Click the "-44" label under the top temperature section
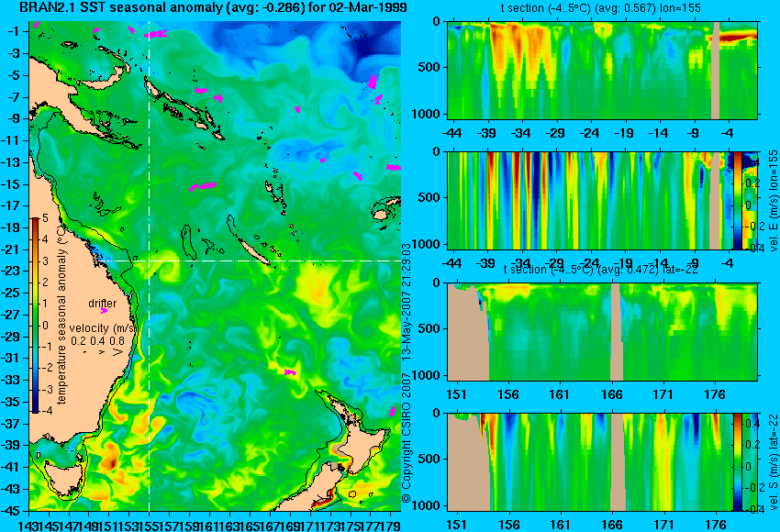Viewport: 780px width, 532px height. point(451,133)
